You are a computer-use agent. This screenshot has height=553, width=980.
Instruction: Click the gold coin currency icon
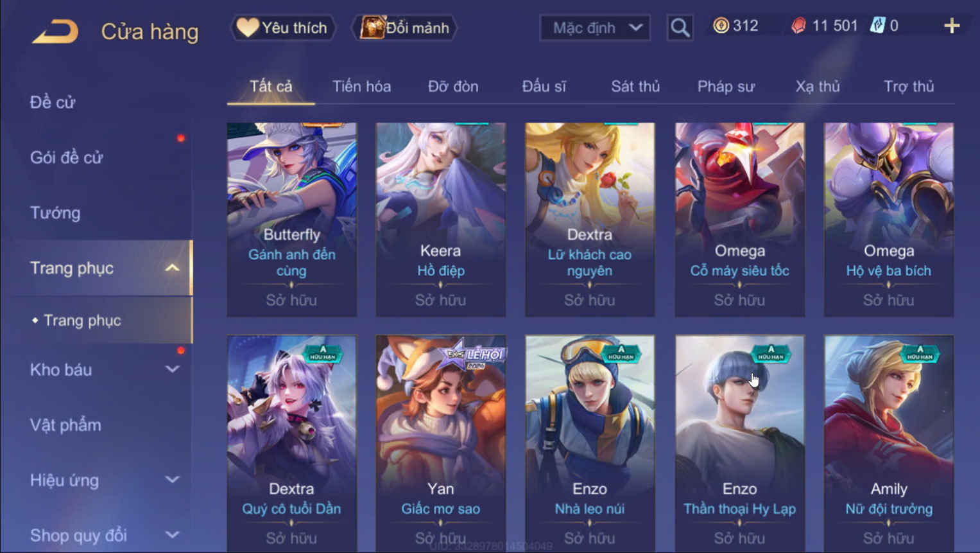[x=721, y=26]
